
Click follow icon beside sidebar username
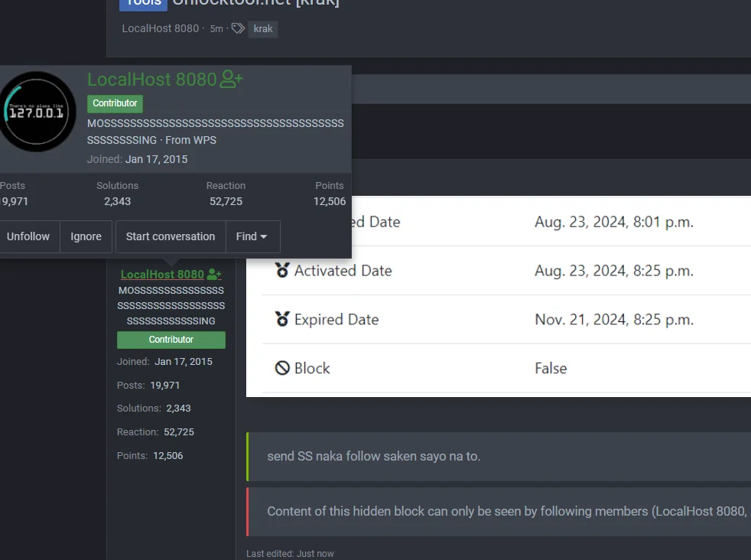pyautogui.click(x=214, y=275)
